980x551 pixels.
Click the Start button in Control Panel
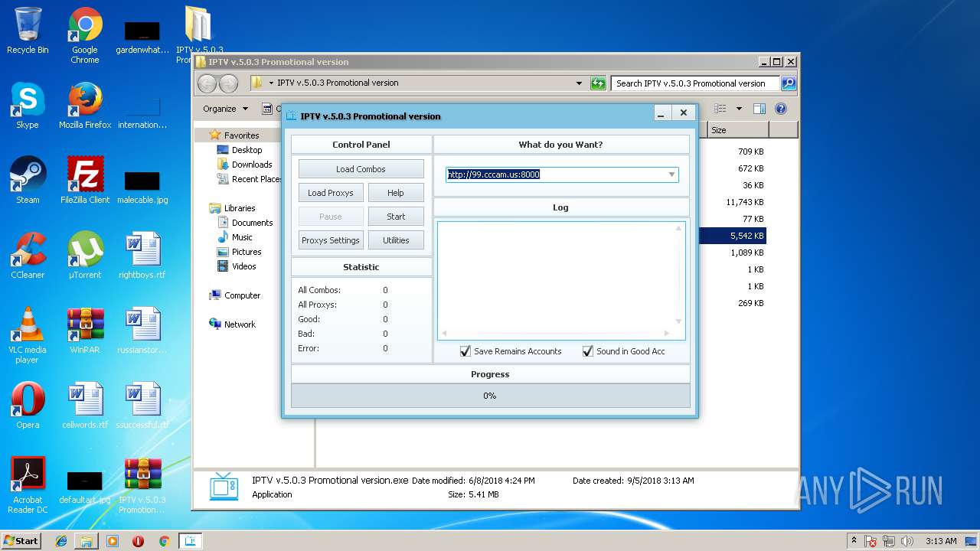pyautogui.click(x=396, y=217)
